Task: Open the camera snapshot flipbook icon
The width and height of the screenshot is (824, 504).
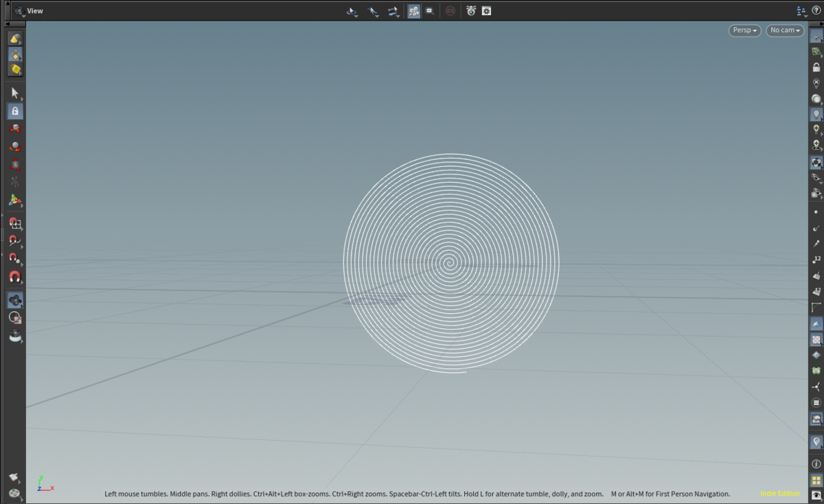Action: tap(471, 11)
